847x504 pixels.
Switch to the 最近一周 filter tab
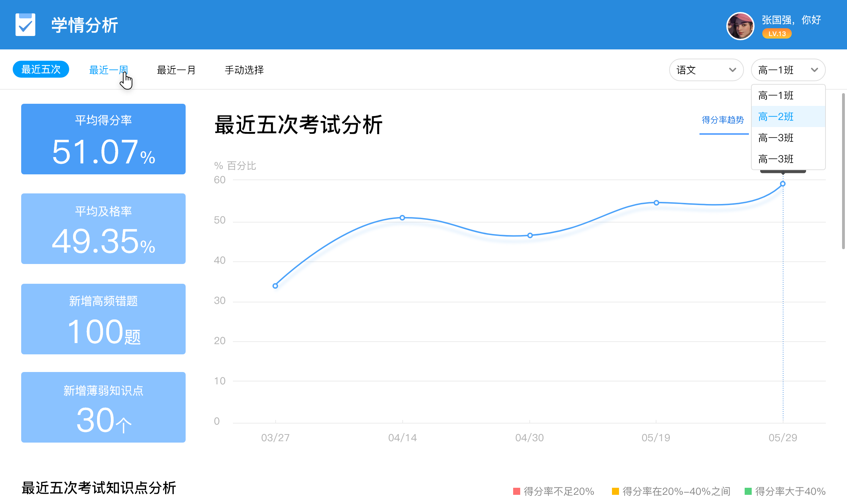click(108, 70)
